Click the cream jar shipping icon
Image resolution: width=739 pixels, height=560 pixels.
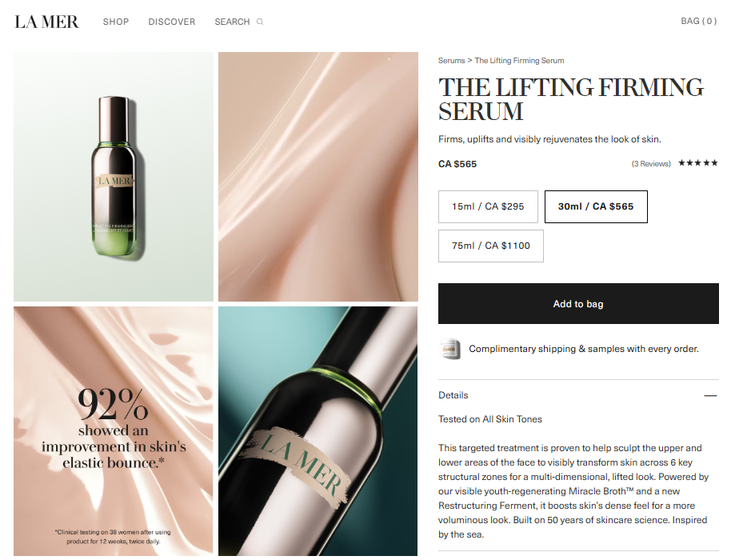coord(449,349)
